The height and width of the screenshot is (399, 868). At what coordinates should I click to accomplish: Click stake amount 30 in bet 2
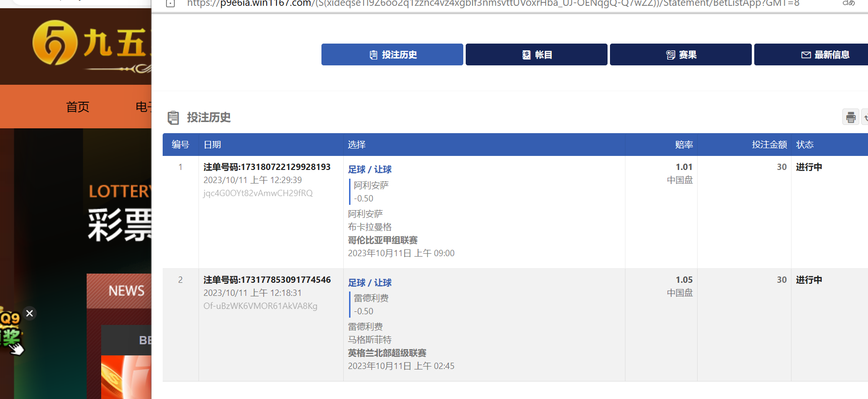(782, 280)
